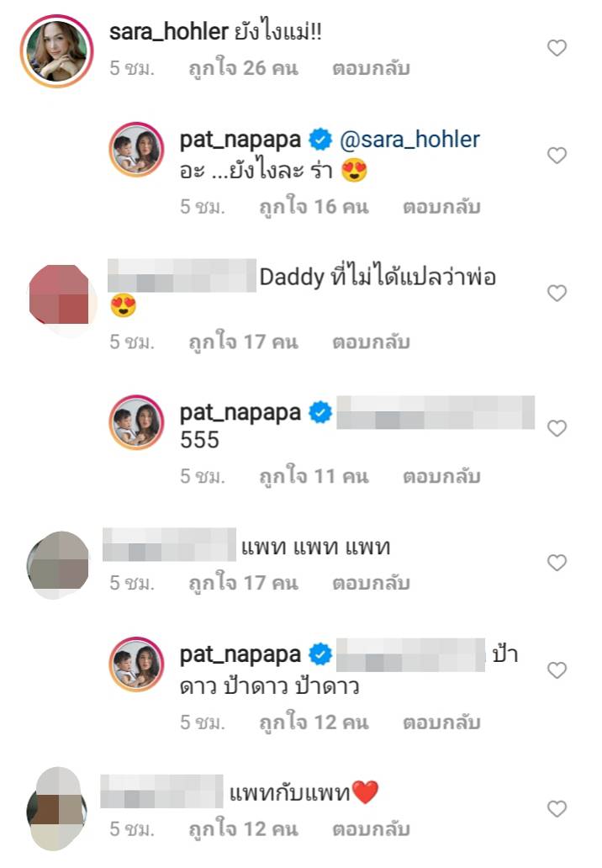The image size is (602, 868).
Task: Heart the 'แพท แพท แพท' comment
Action: click(557, 563)
